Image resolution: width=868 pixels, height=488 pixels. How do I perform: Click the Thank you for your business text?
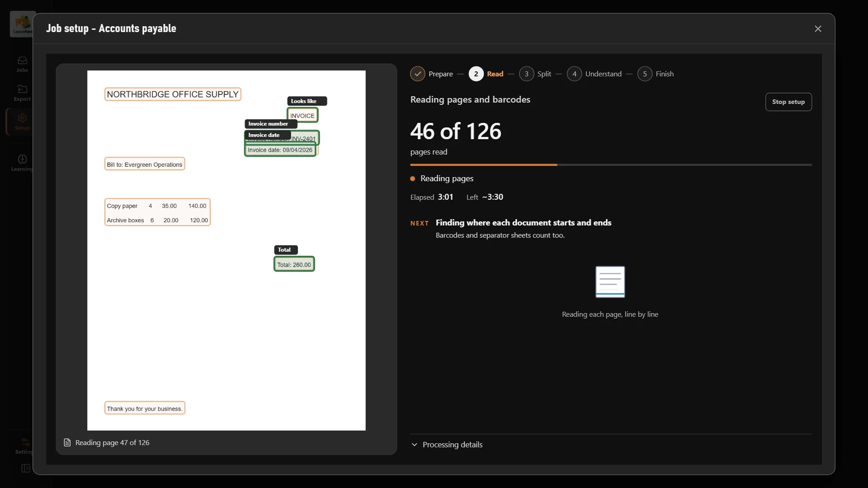click(x=145, y=408)
